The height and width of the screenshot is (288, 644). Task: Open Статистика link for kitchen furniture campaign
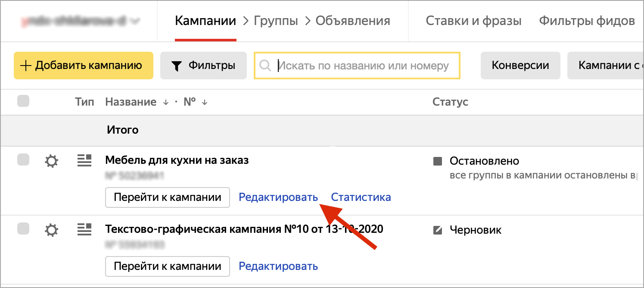361,197
